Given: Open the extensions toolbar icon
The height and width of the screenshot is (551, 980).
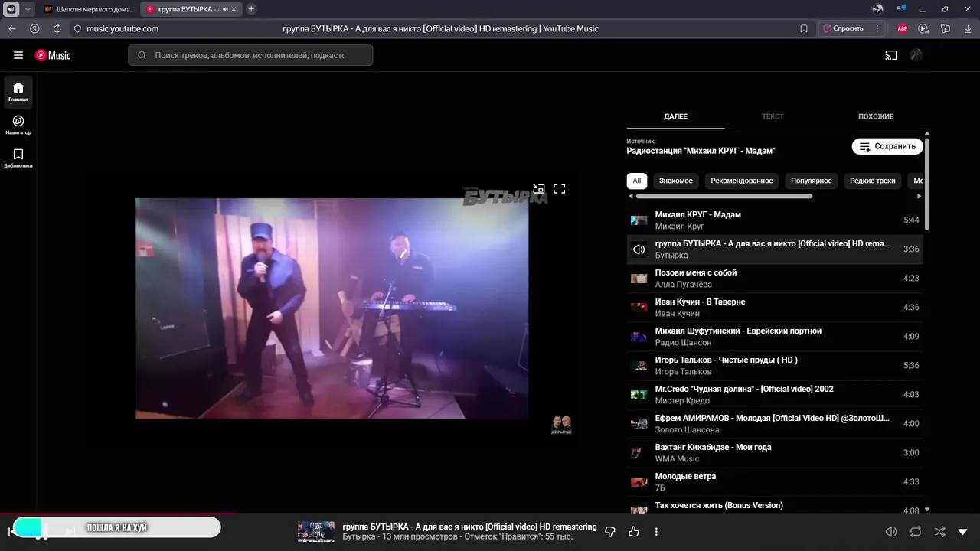Looking at the screenshot, I should pos(946,28).
